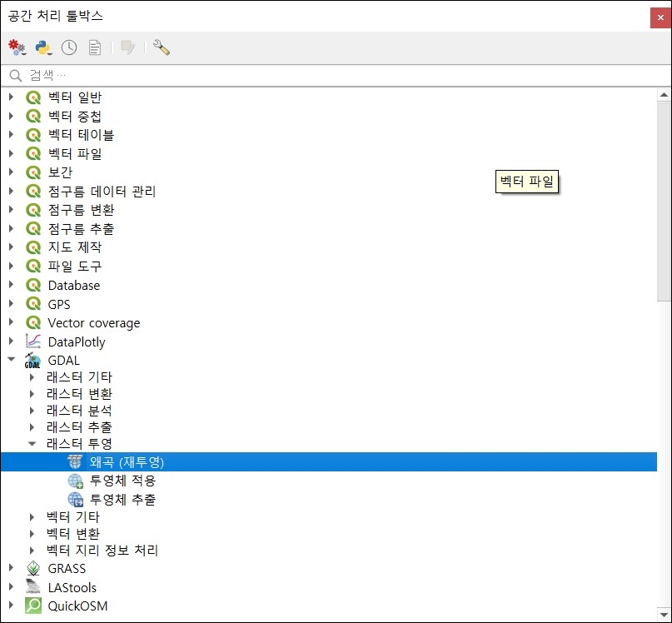Click the QGIS icon beside 보간
Screen dimensions: 672x623
point(33,172)
